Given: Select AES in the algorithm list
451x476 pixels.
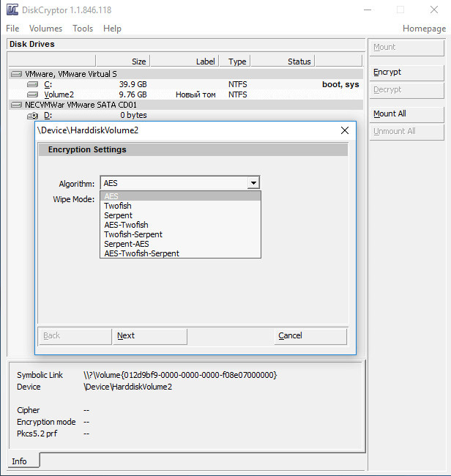Looking at the screenshot, I should (x=180, y=196).
